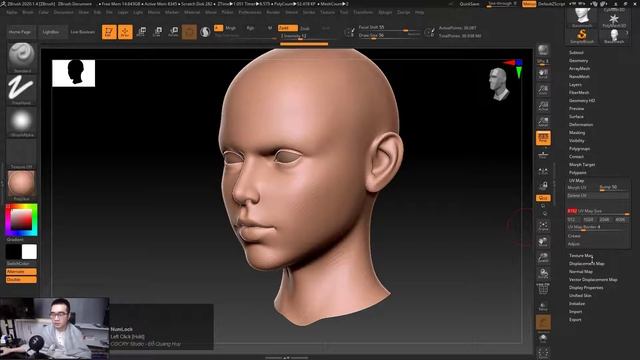Viewport: 640px width, 360px height.
Task: Click the Move view icon
Action: click(543, 242)
